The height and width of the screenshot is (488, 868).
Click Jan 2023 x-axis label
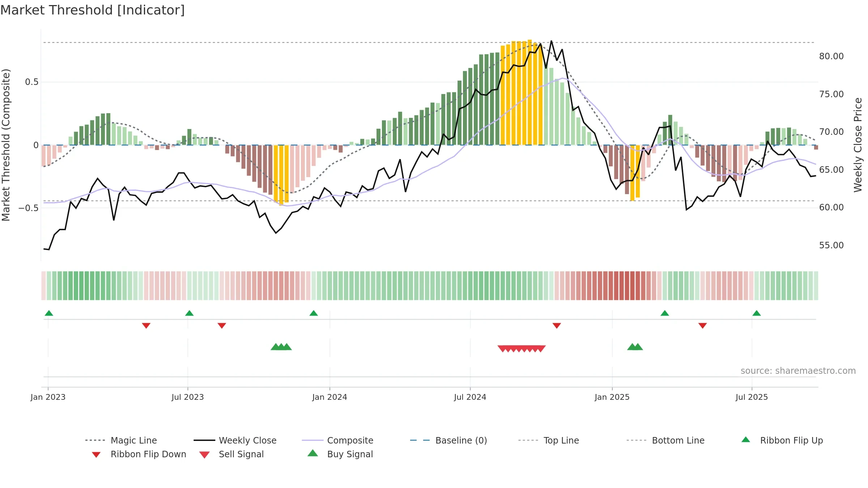(x=48, y=397)
